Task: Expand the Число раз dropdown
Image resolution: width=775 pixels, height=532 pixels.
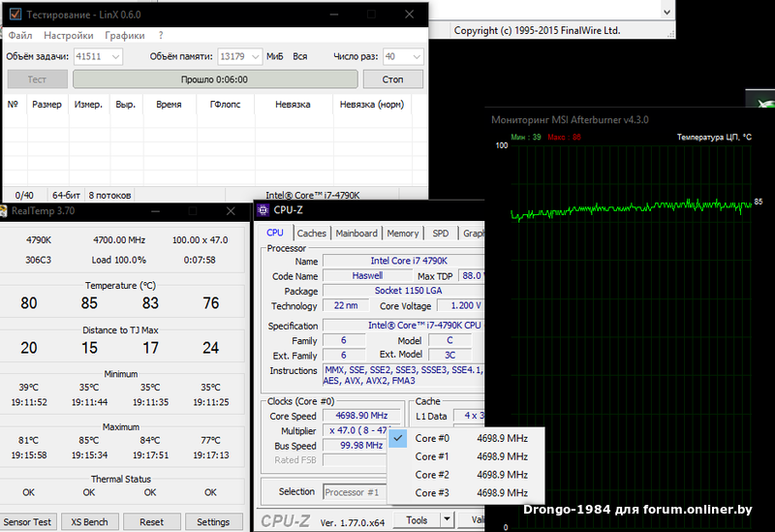Action: 416,57
